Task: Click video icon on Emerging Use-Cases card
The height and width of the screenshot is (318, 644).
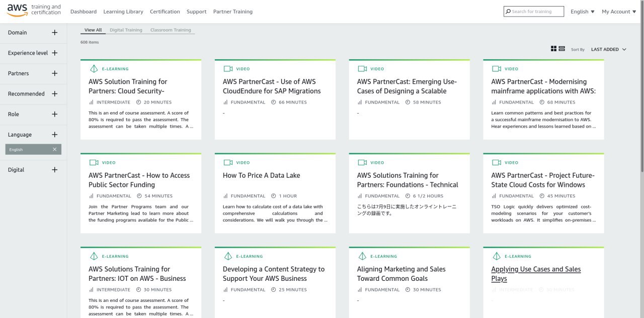Action: click(x=362, y=69)
